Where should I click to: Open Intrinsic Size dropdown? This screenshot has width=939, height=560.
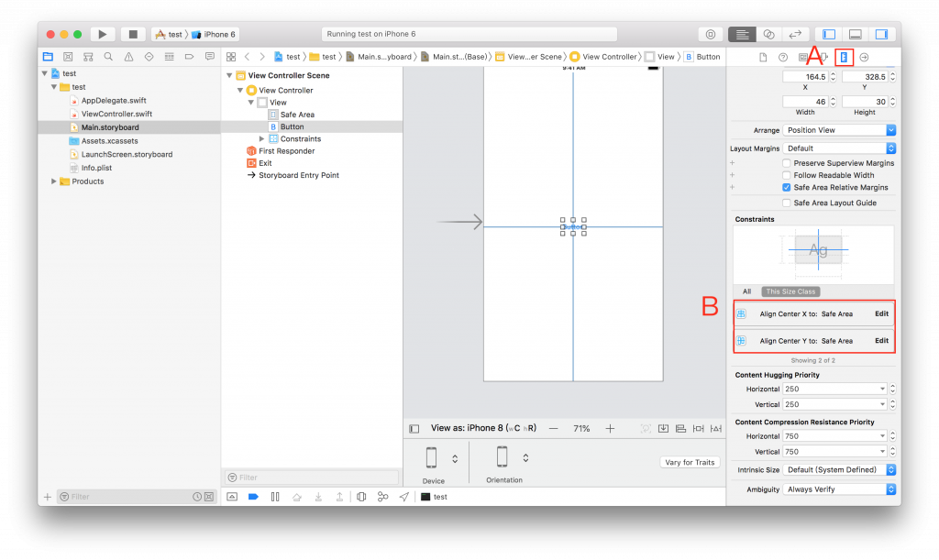839,469
